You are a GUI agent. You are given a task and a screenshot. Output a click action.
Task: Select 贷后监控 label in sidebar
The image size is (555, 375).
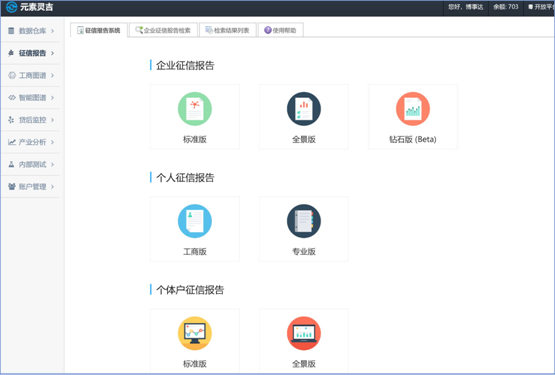(33, 120)
